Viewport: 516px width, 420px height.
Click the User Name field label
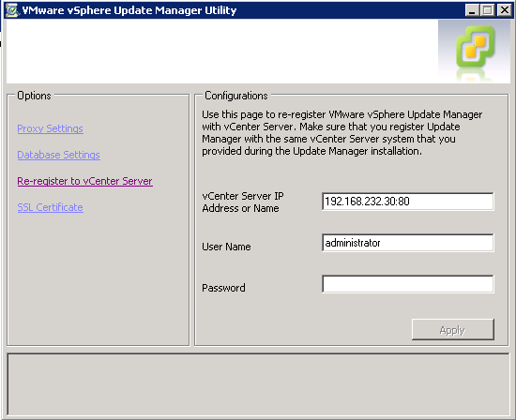coord(226,247)
